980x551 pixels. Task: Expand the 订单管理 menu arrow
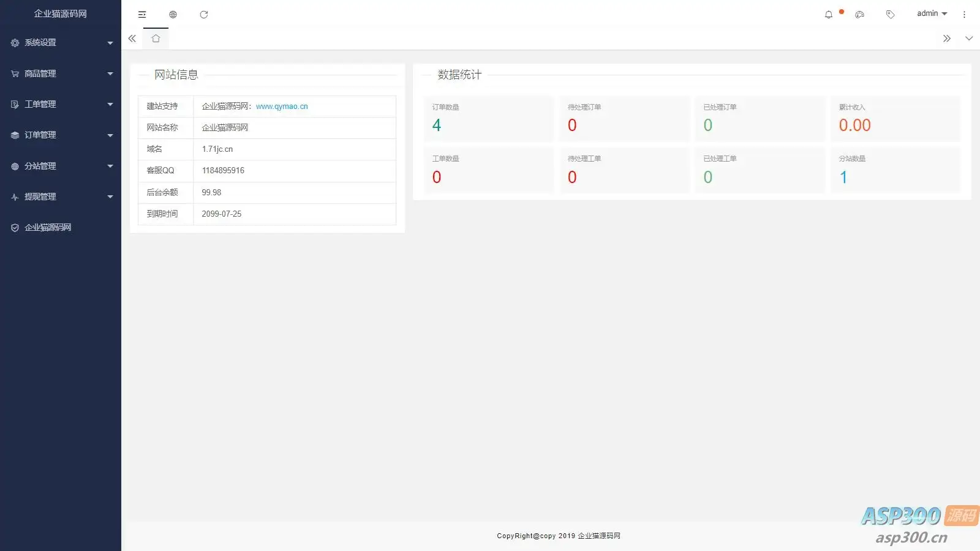coord(110,135)
